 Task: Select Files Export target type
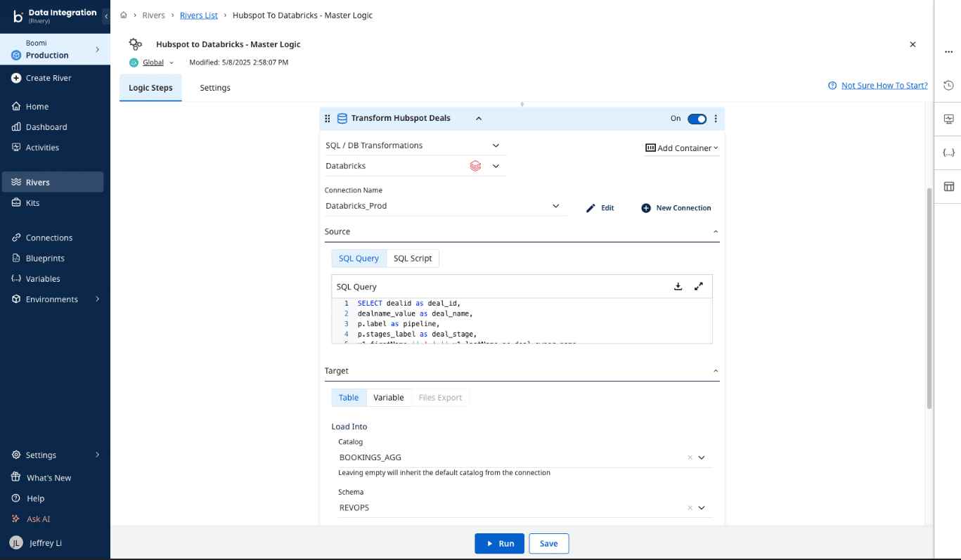coord(440,398)
